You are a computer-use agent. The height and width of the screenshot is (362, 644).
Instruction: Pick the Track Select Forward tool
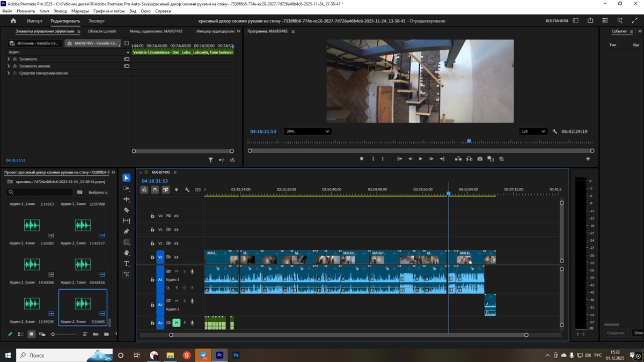[126, 188]
